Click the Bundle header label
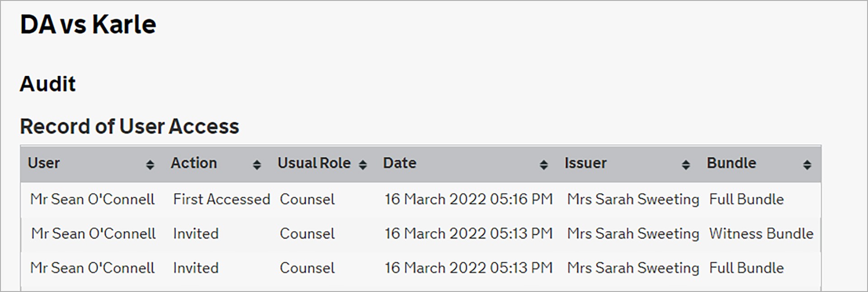The image size is (868, 292). point(731,163)
